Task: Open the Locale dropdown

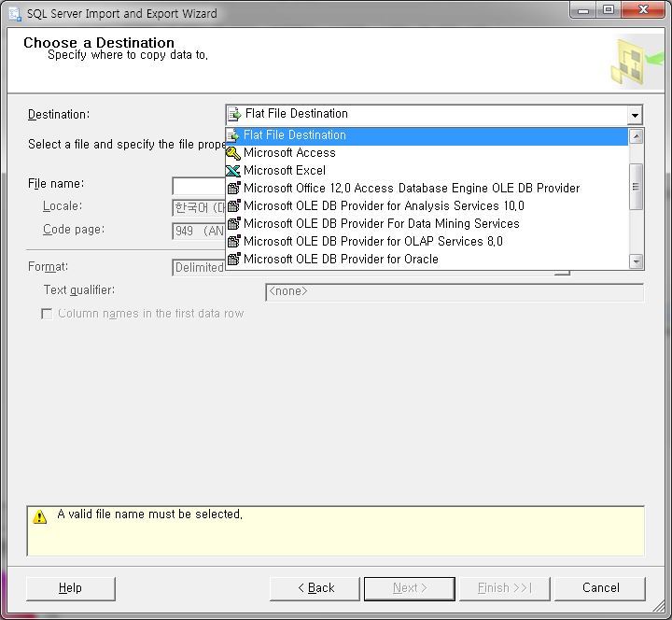Action: click(200, 207)
